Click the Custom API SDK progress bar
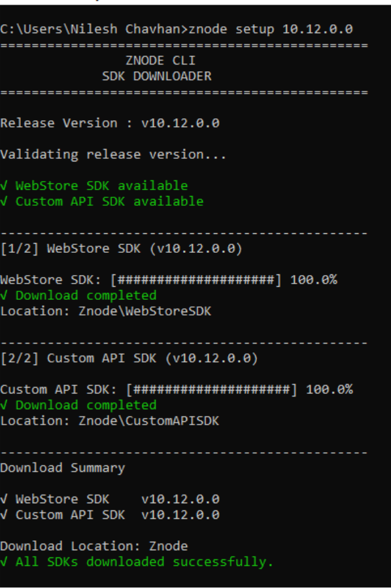391x588 pixels. point(212,389)
